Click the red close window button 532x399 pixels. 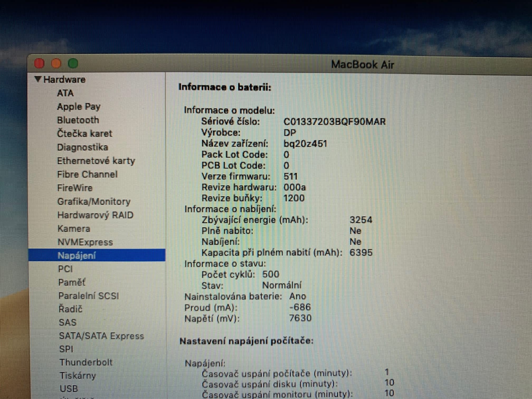(39, 64)
